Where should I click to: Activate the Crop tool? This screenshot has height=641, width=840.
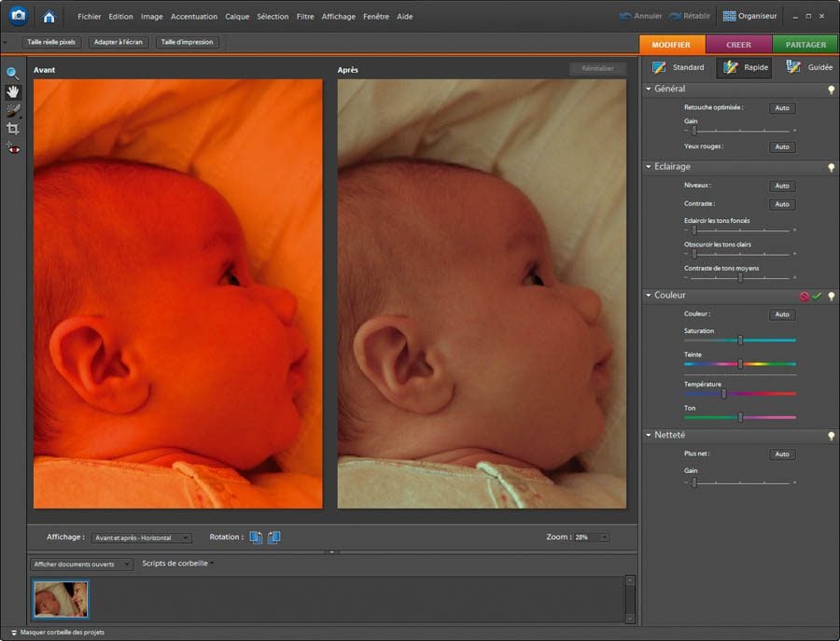coord(13,129)
